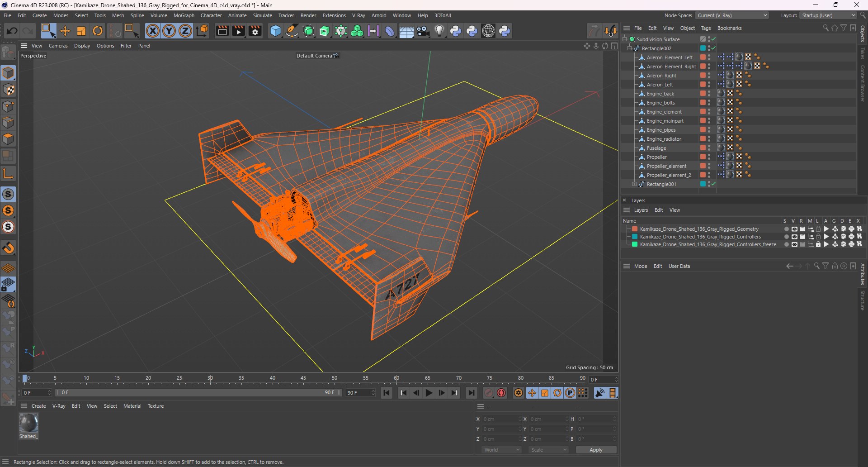
Task: Open the Scale mode dropdown
Action: pyautogui.click(x=548, y=450)
